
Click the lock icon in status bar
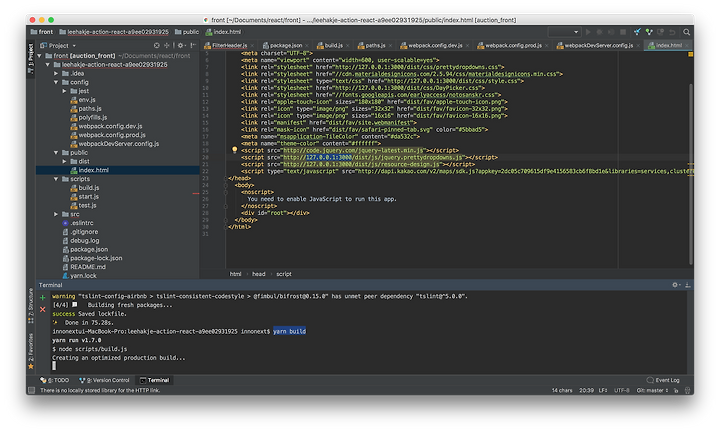pyautogui.click(x=676, y=391)
